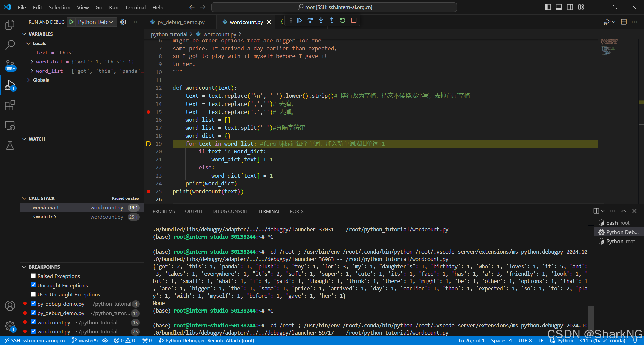The image size is (644, 345).
Task: Select <module> frame in call stack
Action: coord(82,217)
